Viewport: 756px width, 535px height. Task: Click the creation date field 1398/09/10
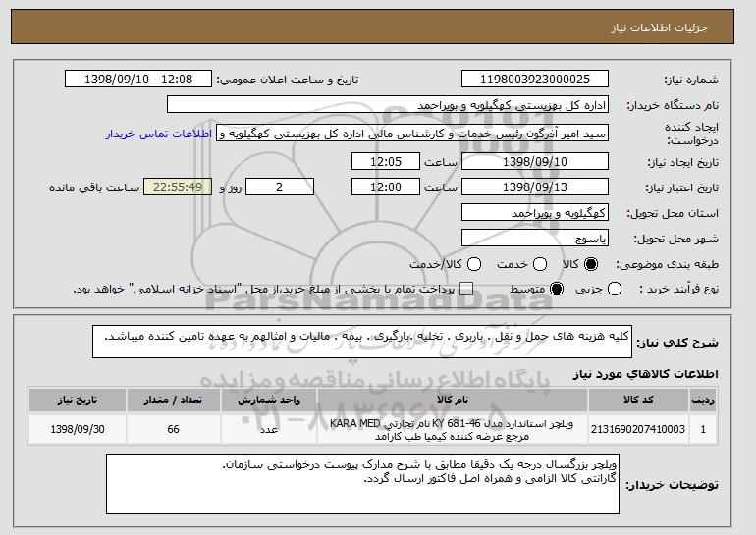pos(535,161)
